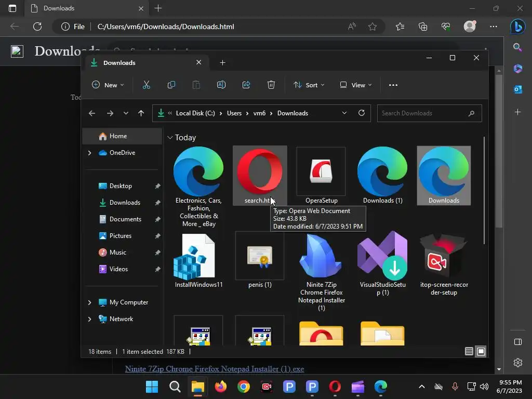This screenshot has width=532, height=399.
Task: Collapse the Today group header
Action: (x=170, y=137)
